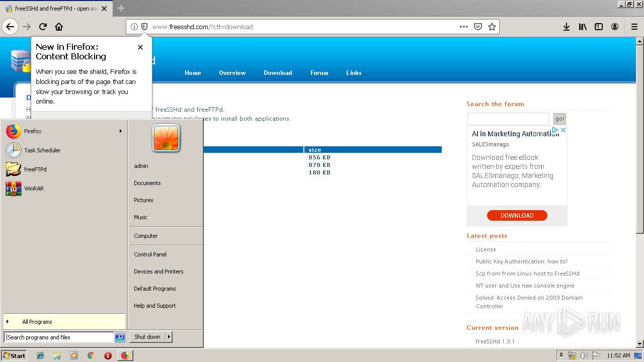
Task: Open the Home navigation tab
Action: point(193,73)
